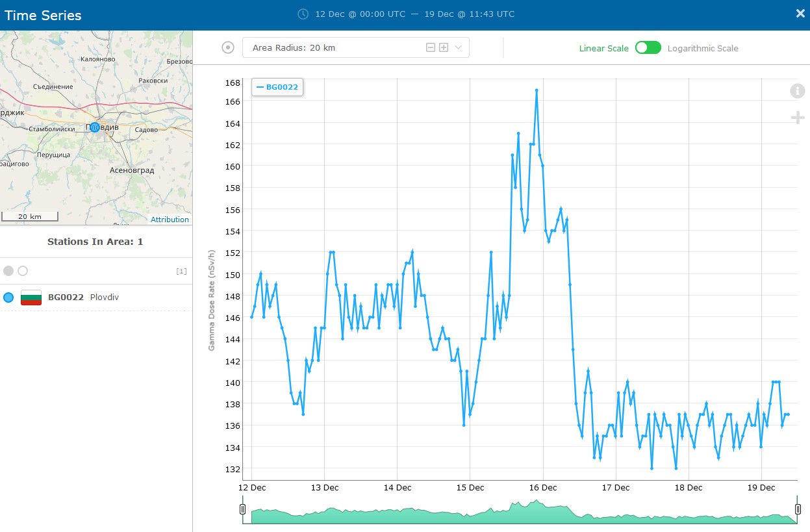Decrease area radius with minus icon
Screen dimensions: 810x532
point(430,47)
